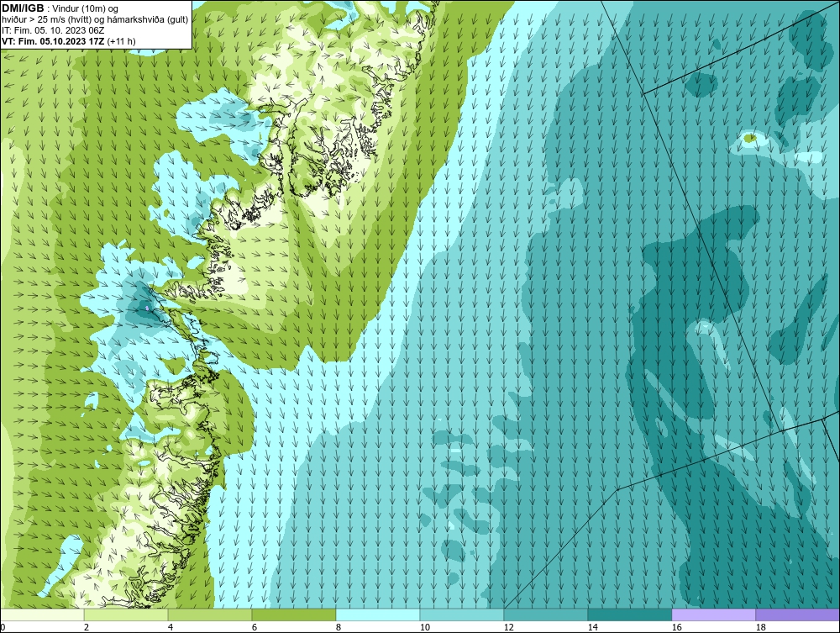
Task: Click the small yellow-green island spot in the northeast
Action: (750, 138)
